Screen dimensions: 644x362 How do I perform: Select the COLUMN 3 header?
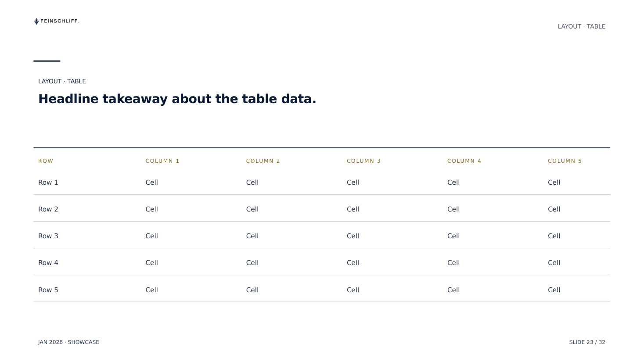(363, 161)
